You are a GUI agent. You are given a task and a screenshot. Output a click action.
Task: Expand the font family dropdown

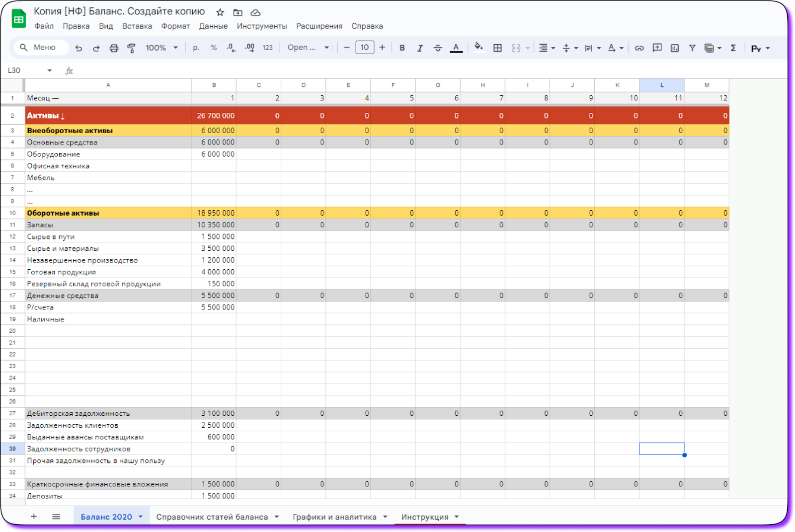[308, 48]
